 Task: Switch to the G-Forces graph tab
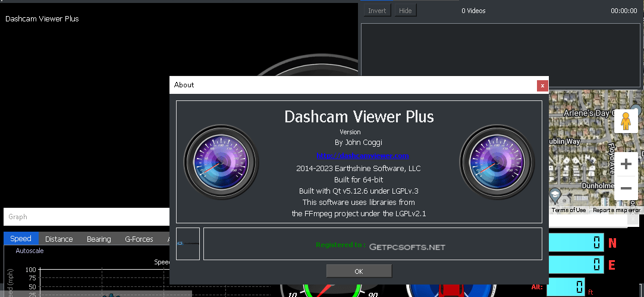(x=139, y=239)
